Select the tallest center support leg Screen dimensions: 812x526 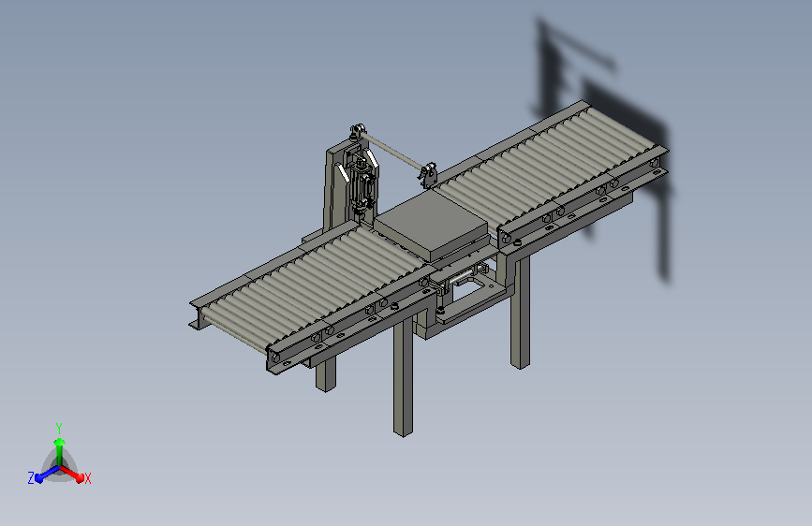coord(403,377)
